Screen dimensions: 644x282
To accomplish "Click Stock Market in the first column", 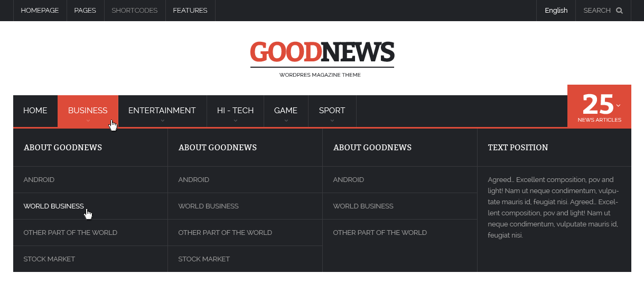I will [x=49, y=259].
